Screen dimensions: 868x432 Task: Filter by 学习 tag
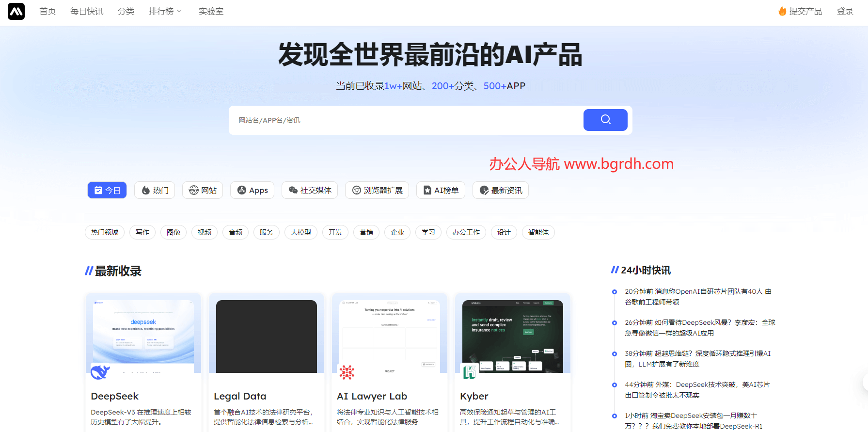(x=428, y=232)
